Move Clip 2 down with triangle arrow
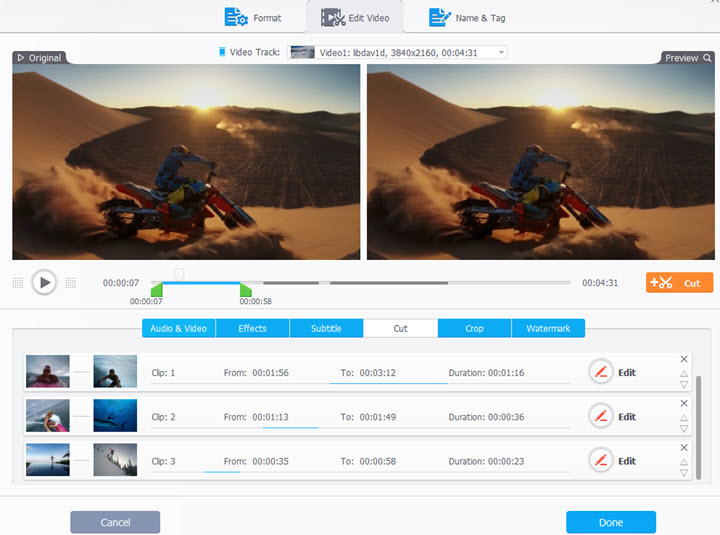Image resolution: width=720 pixels, height=535 pixels. [x=684, y=428]
